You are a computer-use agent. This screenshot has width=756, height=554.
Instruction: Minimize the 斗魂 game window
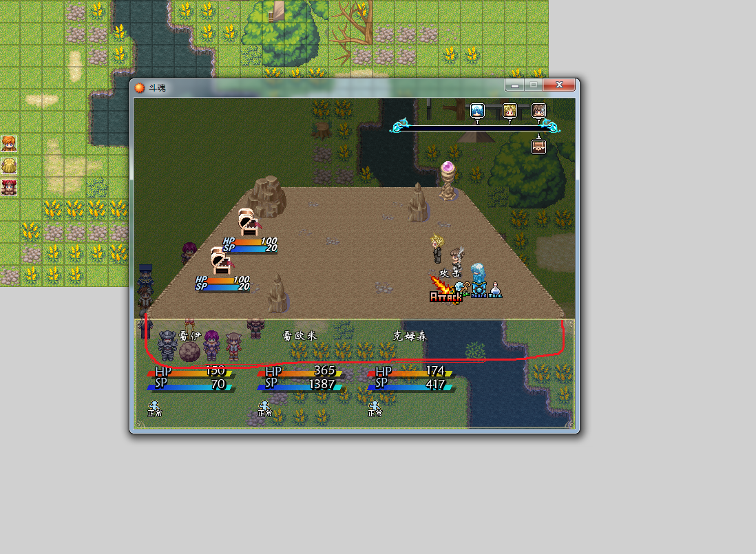pyautogui.click(x=515, y=85)
